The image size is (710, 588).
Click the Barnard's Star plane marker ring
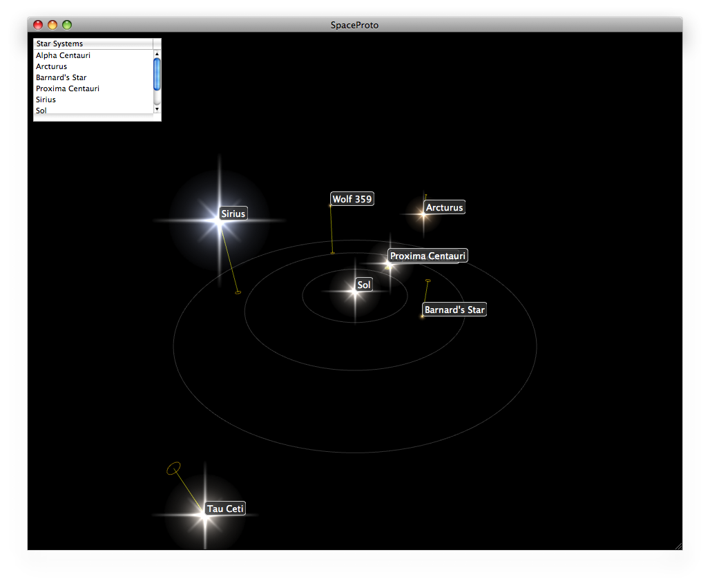(428, 281)
